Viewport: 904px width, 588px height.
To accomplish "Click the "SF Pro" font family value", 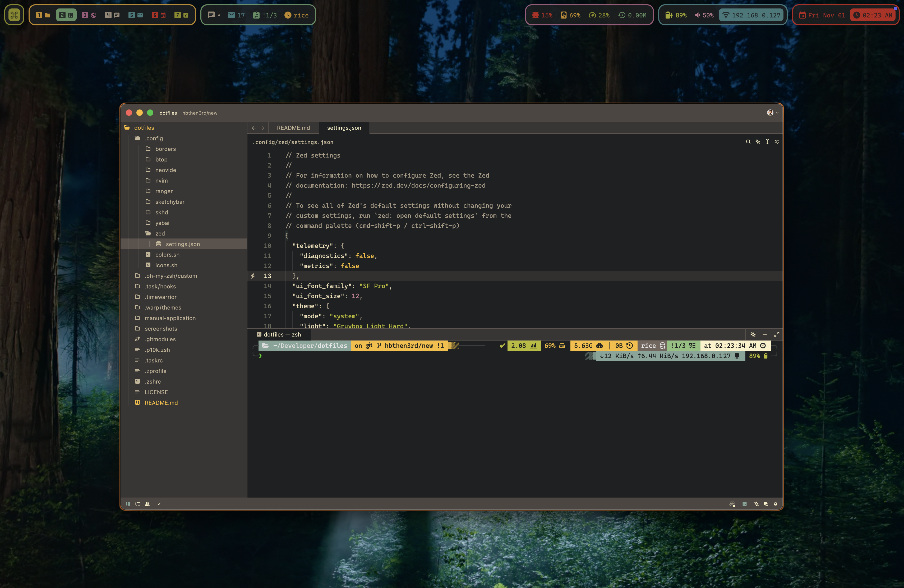I will point(374,286).
